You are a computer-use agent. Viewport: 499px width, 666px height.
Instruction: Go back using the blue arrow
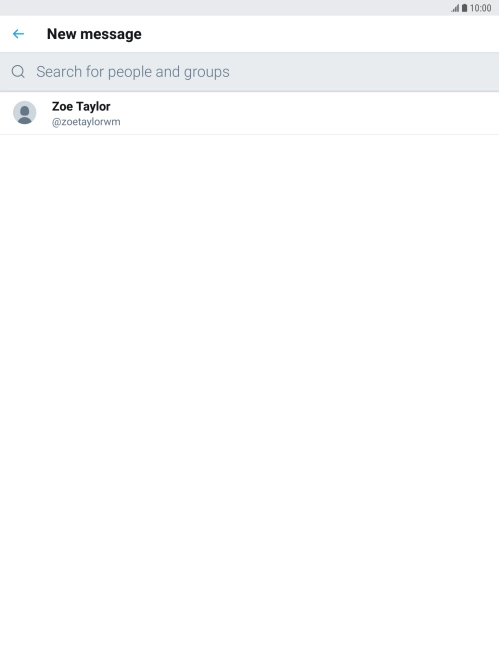tap(18, 34)
